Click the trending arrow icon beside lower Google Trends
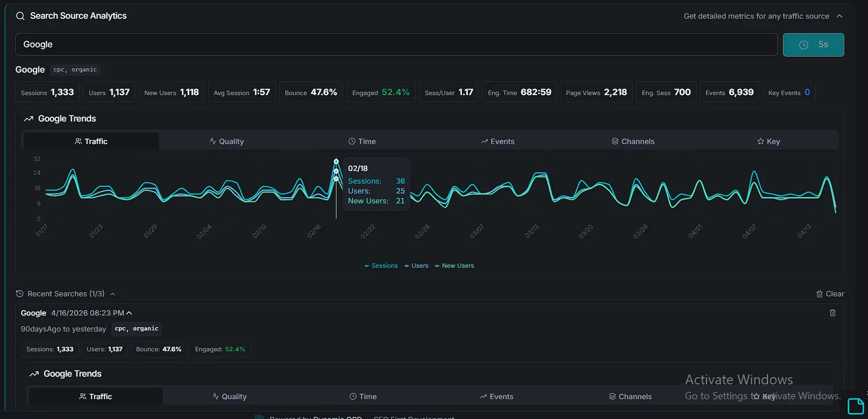 [34, 374]
